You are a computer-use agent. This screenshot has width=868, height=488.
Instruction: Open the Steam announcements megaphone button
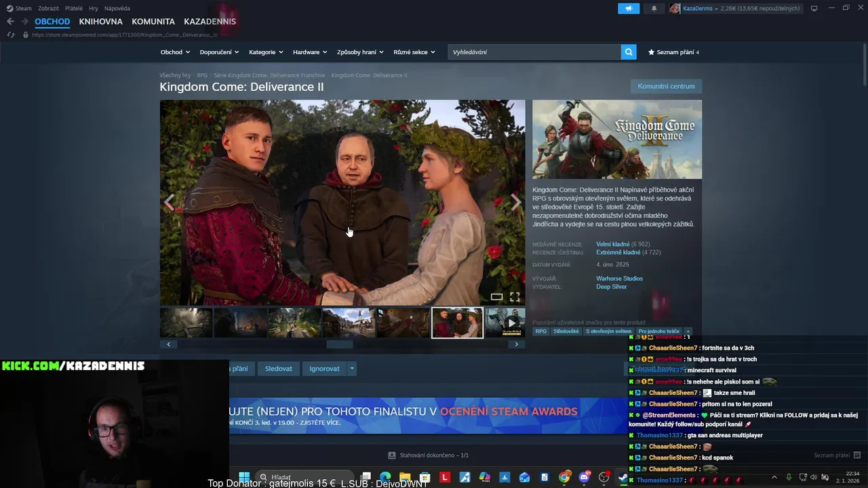(x=629, y=8)
